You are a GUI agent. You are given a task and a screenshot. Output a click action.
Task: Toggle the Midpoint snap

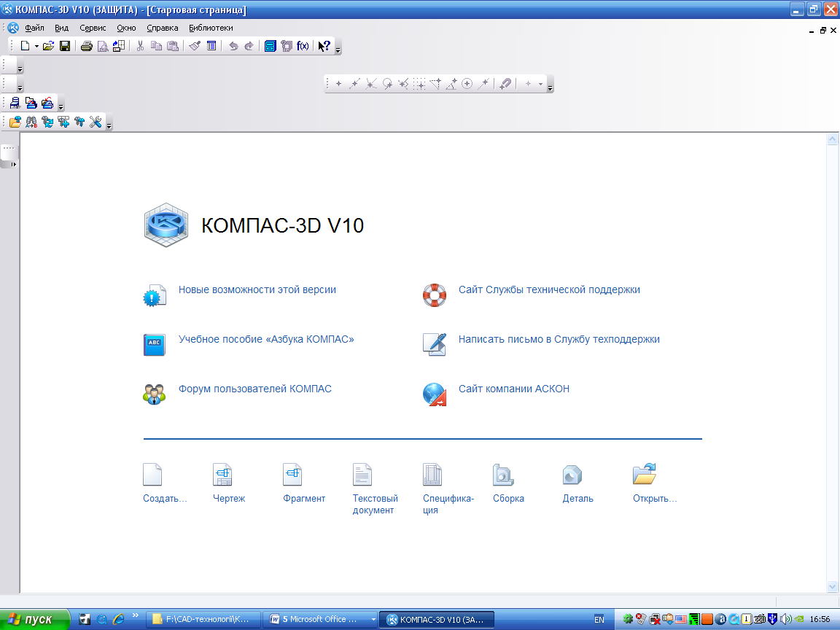click(x=354, y=84)
